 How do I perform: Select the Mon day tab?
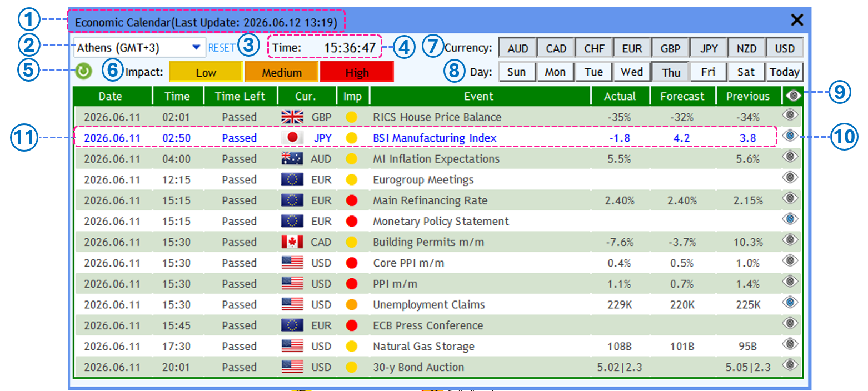555,72
